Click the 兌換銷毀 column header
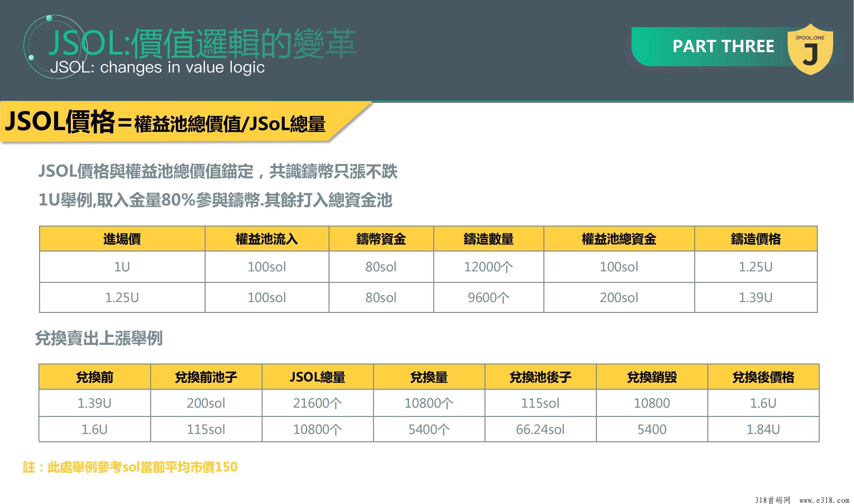854x504 pixels. [652, 377]
